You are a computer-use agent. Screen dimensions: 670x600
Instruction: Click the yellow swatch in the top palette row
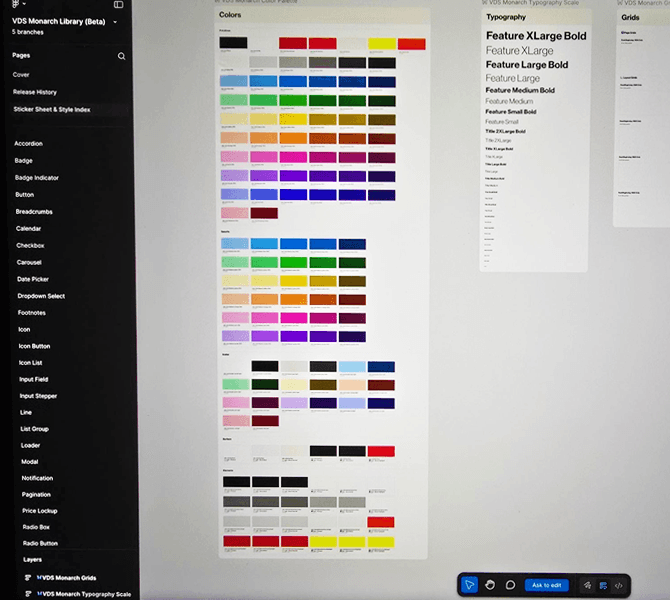click(x=382, y=44)
